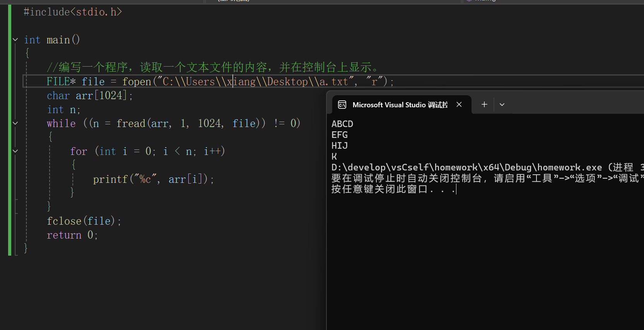Click the 'int main()' declaration
Screen dimensions: 644x330
(52, 40)
